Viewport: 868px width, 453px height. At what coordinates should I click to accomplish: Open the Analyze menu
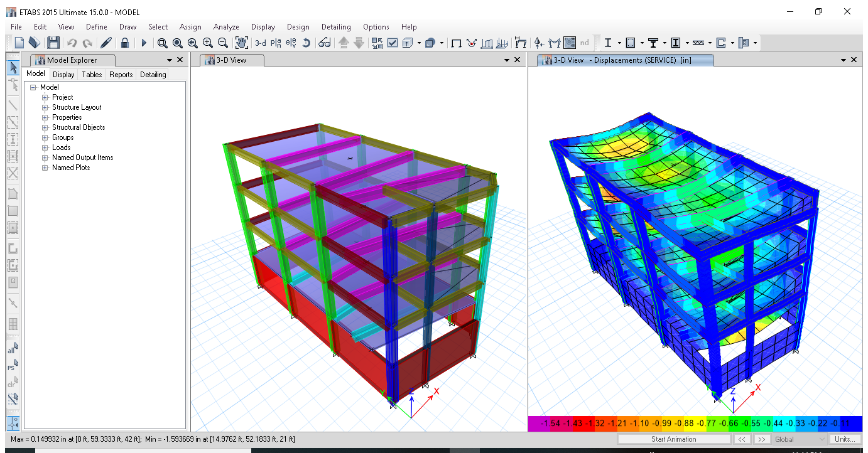point(226,27)
